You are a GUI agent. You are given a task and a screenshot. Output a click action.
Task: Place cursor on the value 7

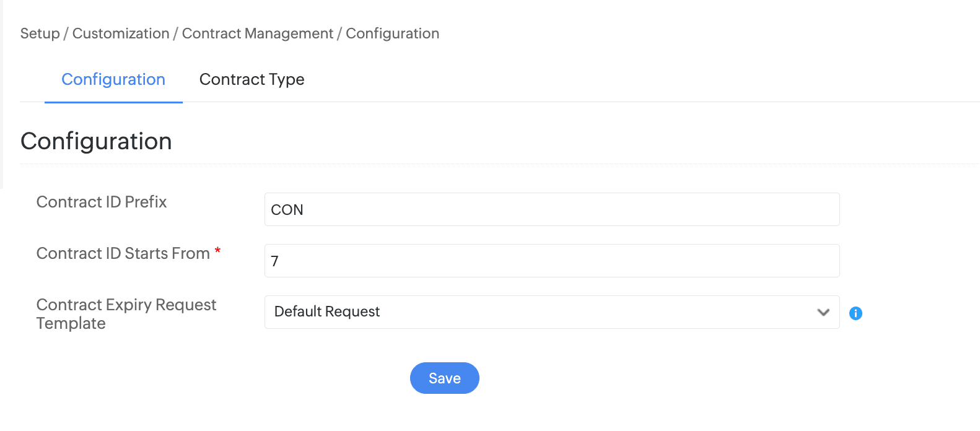pyautogui.click(x=274, y=261)
